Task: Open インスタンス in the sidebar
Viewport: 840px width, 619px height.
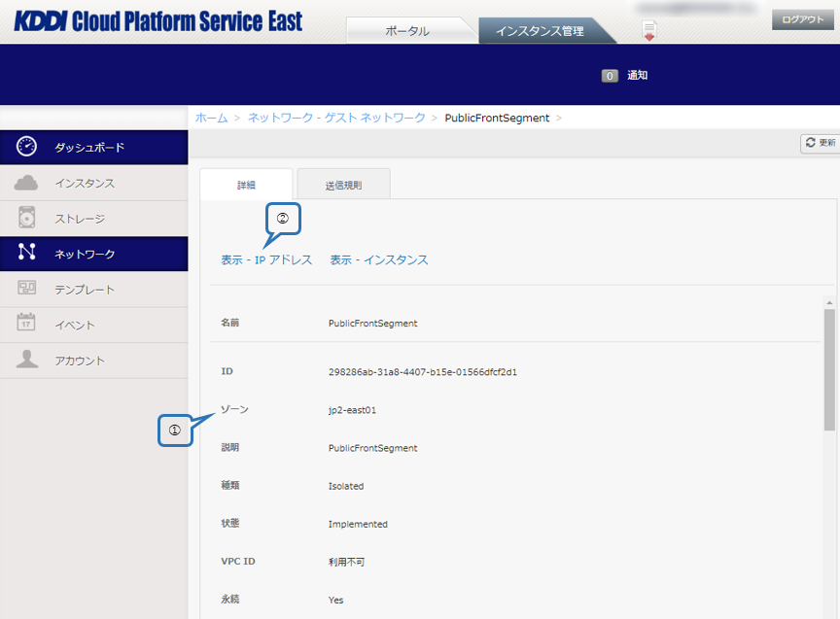Action: 93,183
